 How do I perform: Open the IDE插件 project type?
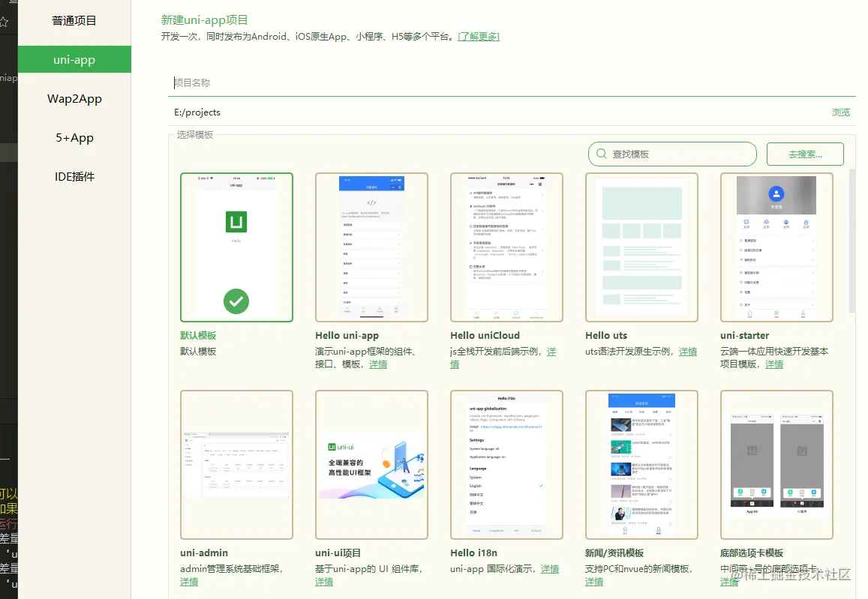click(x=74, y=176)
